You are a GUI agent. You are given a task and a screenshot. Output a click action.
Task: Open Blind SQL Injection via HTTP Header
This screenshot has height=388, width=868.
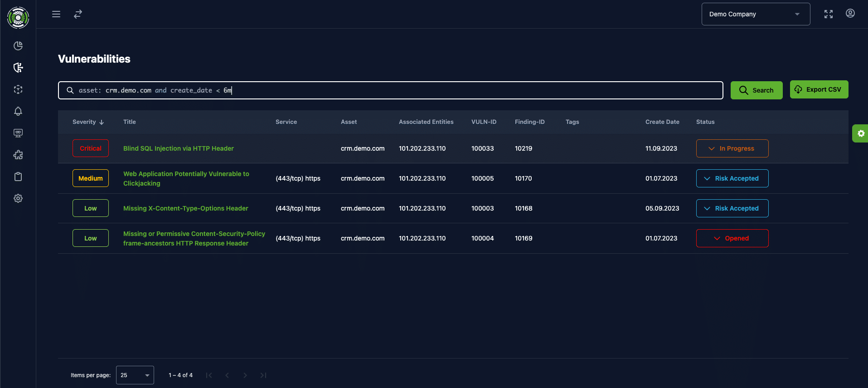[x=179, y=148]
